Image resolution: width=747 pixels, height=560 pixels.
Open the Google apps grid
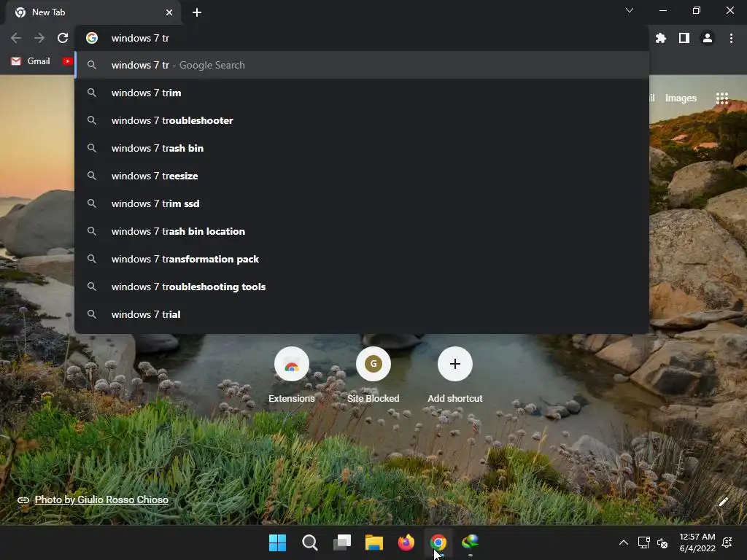(722, 98)
